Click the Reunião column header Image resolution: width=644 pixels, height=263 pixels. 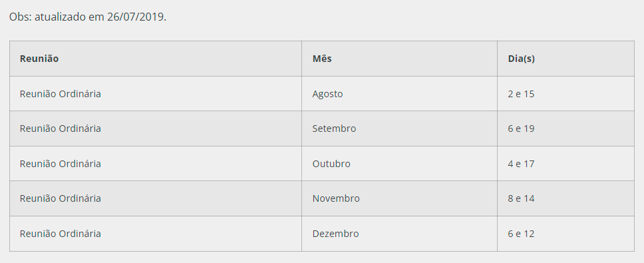[156, 59]
